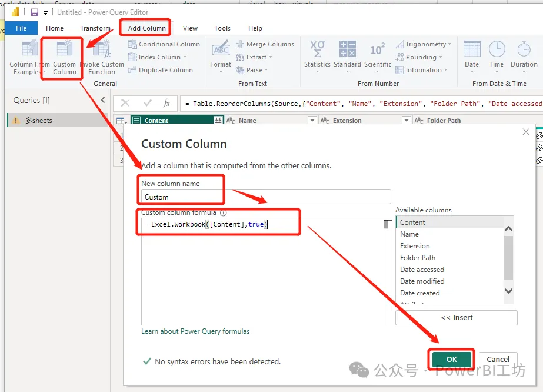Image resolution: width=543 pixels, height=392 pixels.
Task: Click the formula info icon
Action: 224,213
